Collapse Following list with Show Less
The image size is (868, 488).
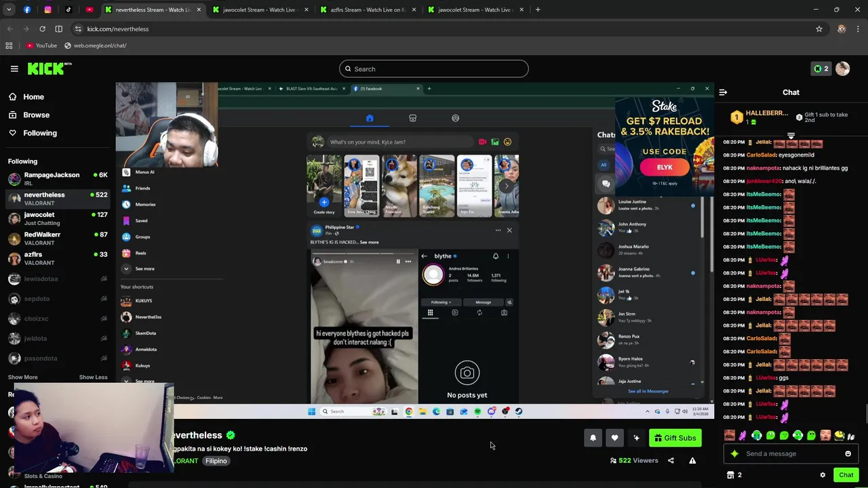[93, 377]
